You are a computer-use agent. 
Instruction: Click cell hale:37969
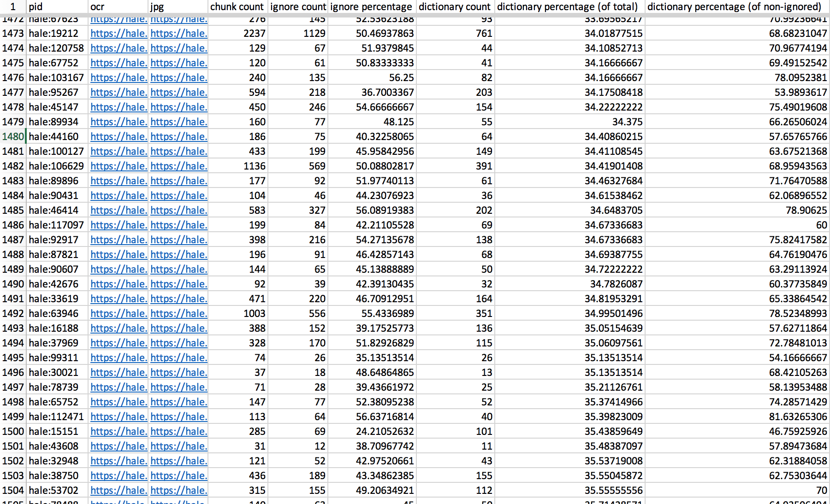57,343
